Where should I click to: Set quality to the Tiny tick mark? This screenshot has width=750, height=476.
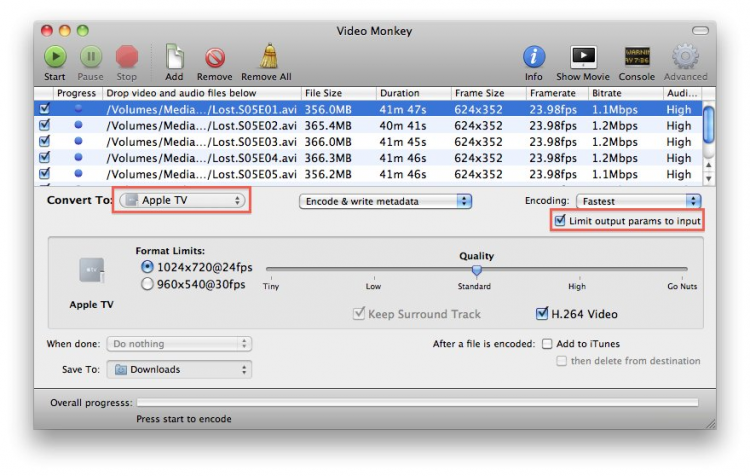click(x=271, y=277)
